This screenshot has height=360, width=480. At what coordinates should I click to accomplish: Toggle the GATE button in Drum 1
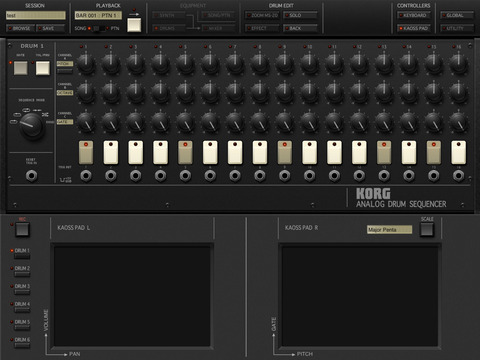pyautogui.click(x=21, y=68)
